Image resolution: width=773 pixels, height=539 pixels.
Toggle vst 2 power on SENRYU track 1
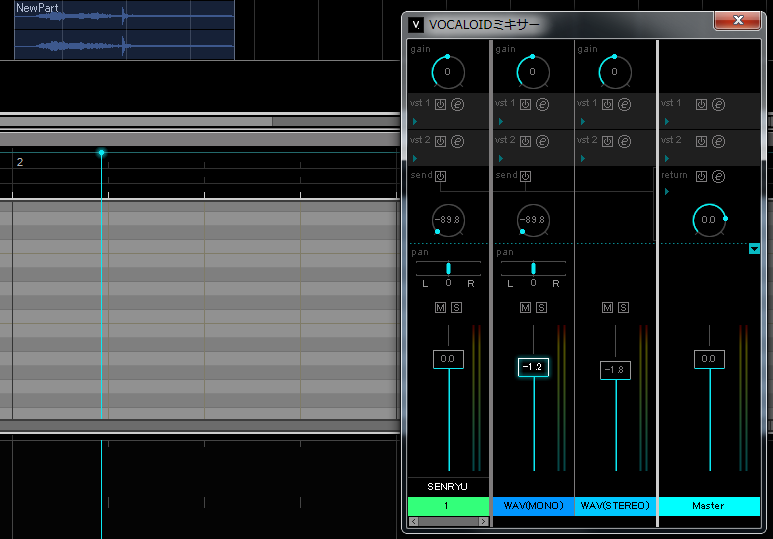tap(440, 142)
